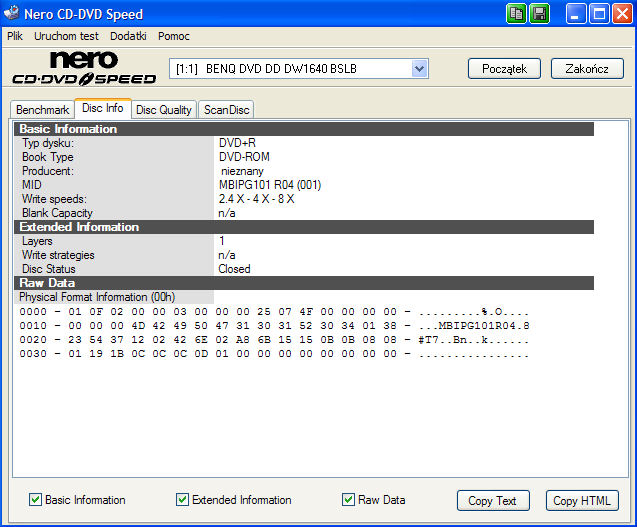Switch to the Benchmark tab
The image size is (637, 527).
tap(43, 110)
